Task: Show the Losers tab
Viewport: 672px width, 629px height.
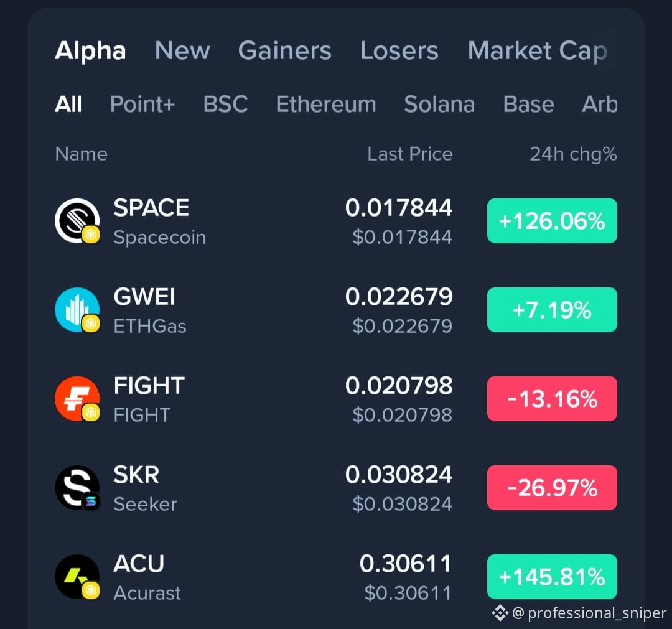Action: (x=399, y=50)
